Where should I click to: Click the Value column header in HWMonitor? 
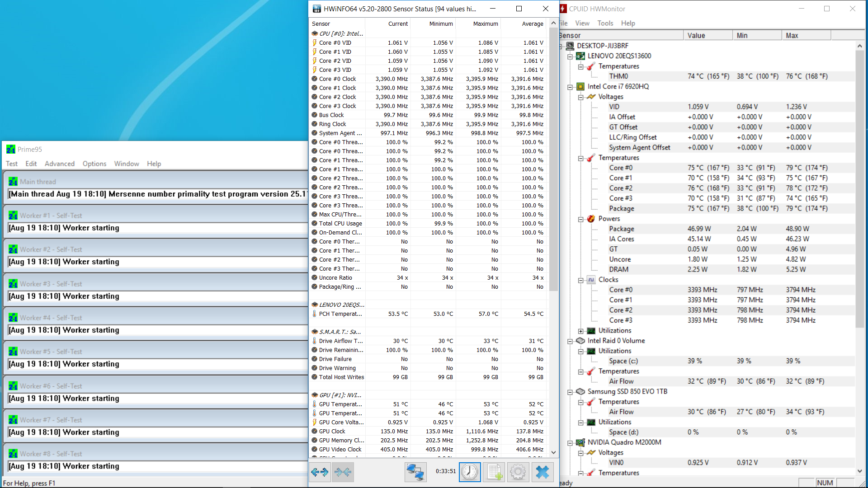pos(708,35)
